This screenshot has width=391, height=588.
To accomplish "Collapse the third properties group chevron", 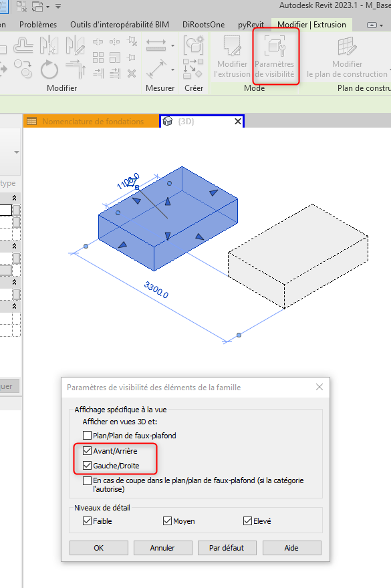I will [x=14, y=282].
